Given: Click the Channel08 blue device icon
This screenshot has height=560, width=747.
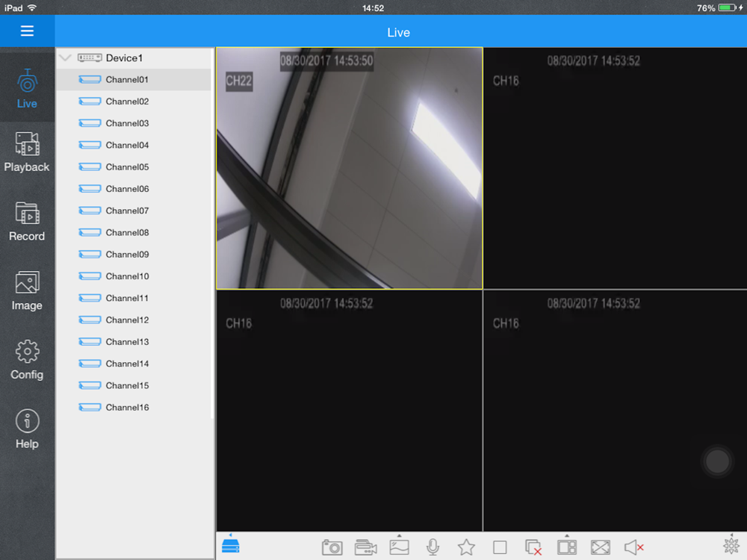Looking at the screenshot, I should click(x=90, y=232).
